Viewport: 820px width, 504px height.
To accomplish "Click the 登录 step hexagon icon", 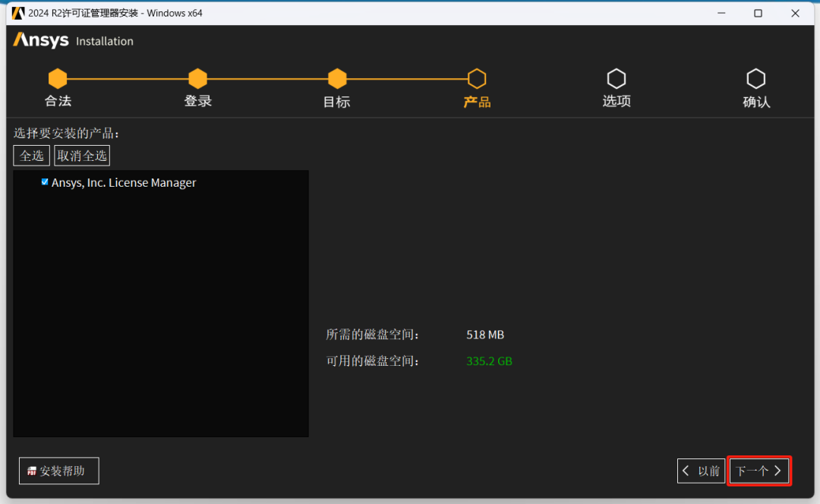I will (x=197, y=79).
